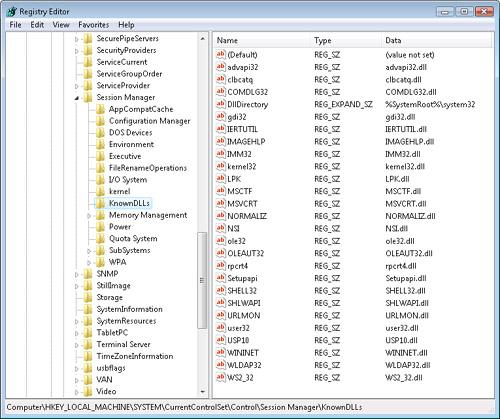Click the tree scrollbar up arrow
Screen dimensions: 500x419
click(x=202, y=39)
